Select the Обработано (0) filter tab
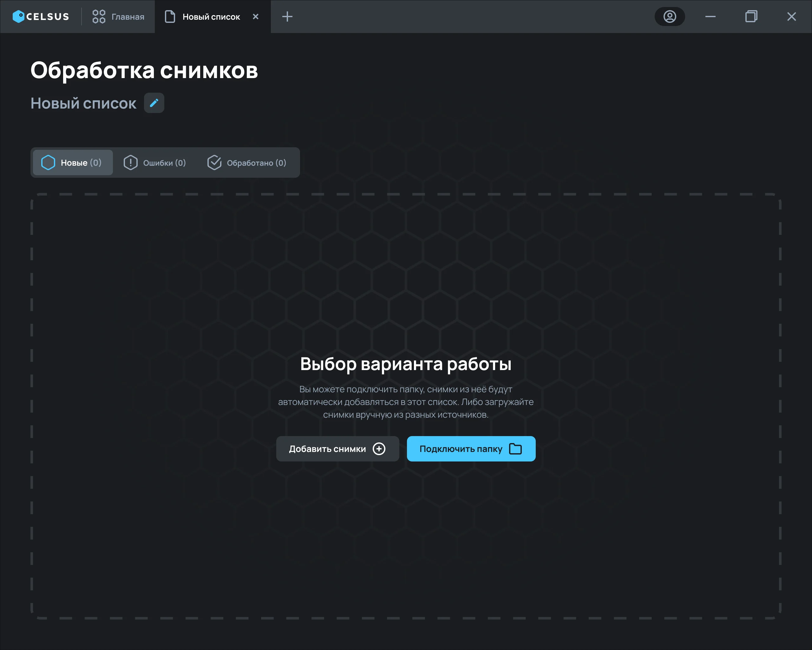Viewport: 812px width, 650px height. (x=247, y=162)
